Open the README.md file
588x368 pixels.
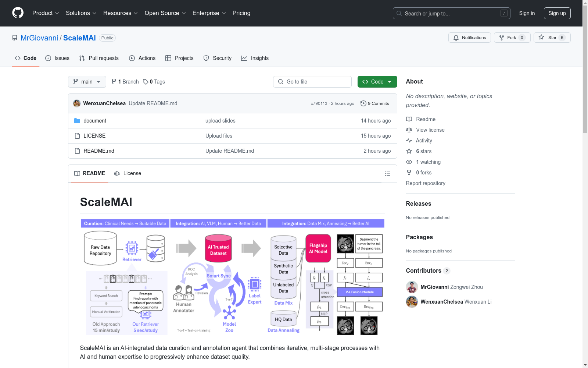99,151
